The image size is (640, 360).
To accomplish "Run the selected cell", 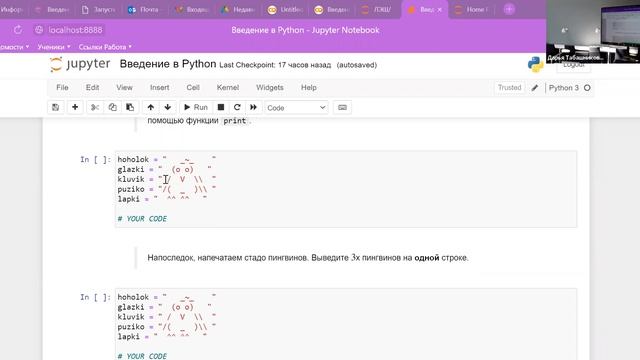I will point(196,107).
